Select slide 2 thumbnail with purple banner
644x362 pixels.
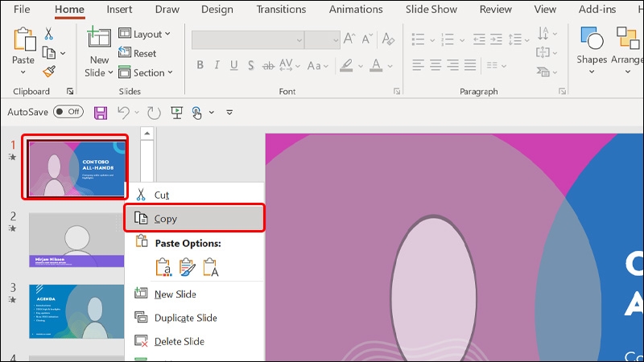coord(76,240)
